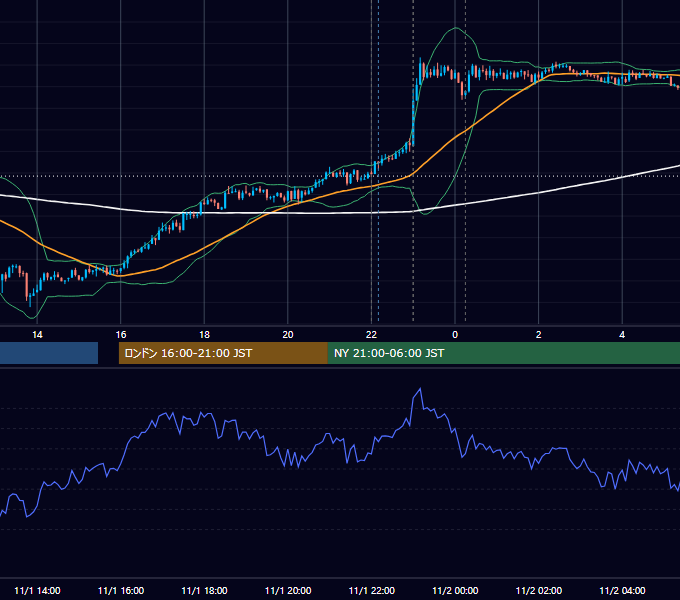Image resolution: width=680 pixels, height=600 pixels.
Task: Click the NY session bar 'NY 21:00-06:00 JST'
Action: point(503,353)
